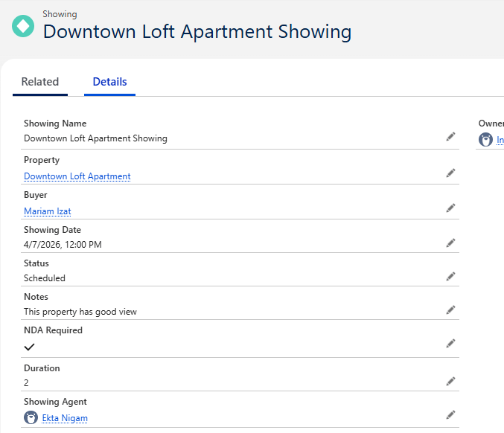Image resolution: width=504 pixels, height=433 pixels.
Task: Open buyer Mariam Izat record link
Action: point(48,211)
